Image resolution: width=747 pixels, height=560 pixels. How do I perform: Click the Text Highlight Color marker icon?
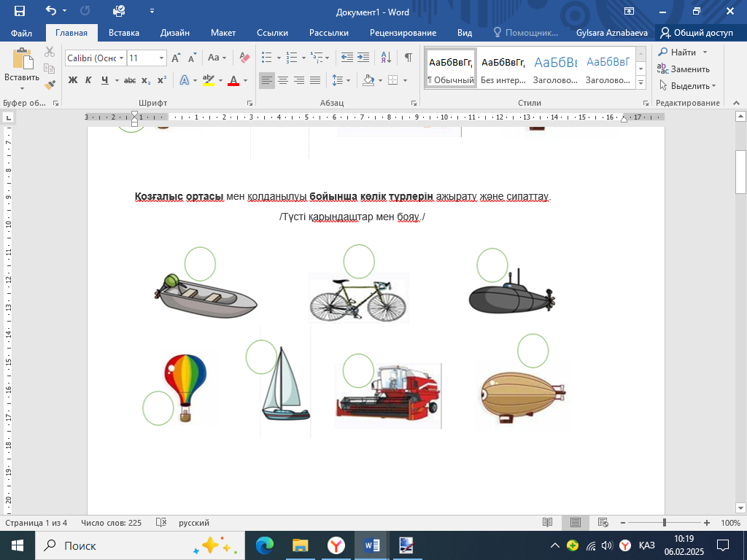pos(208,80)
